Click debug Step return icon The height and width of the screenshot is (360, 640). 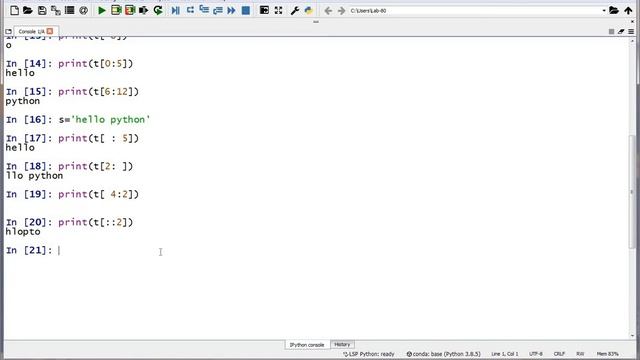pyautogui.click(x=218, y=11)
